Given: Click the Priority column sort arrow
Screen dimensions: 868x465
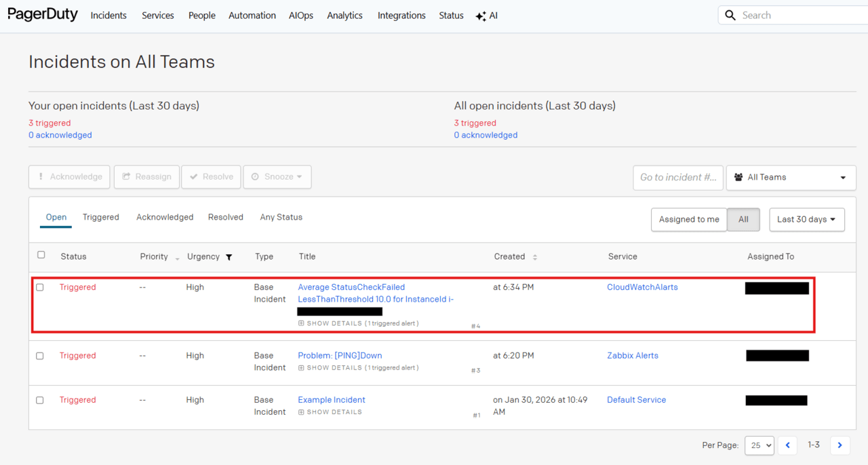Looking at the screenshot, I should click(178, 258).
